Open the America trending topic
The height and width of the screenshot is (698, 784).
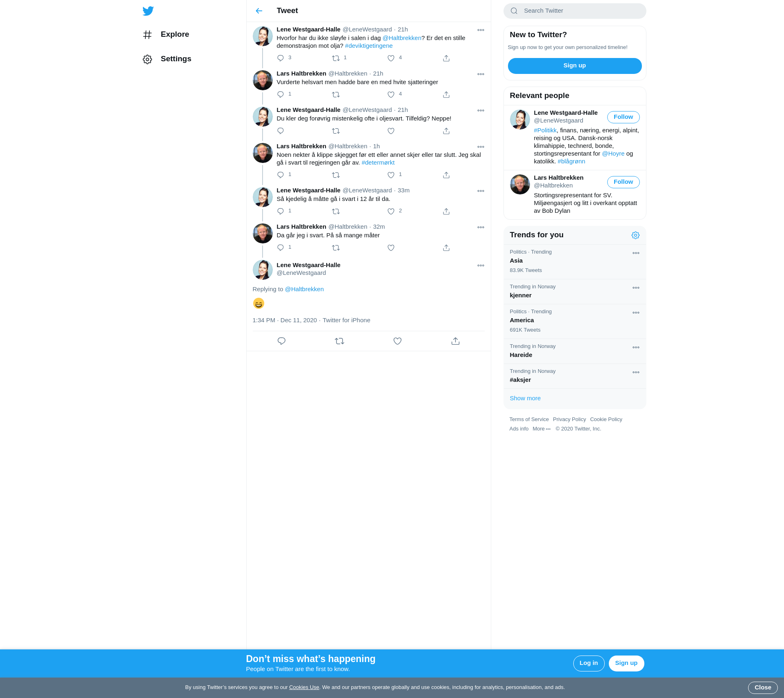click(575, 321)
